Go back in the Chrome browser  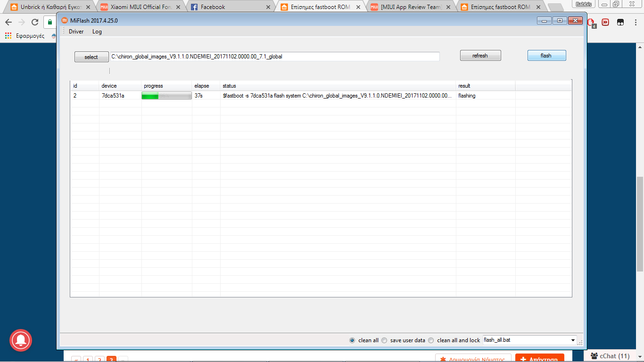[8, 22]
